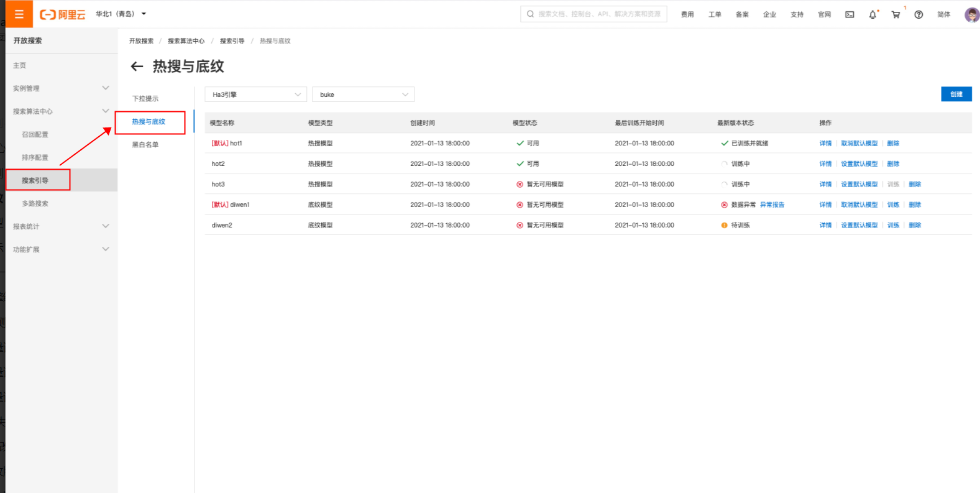
Task: Switch to the 下拉提示 tab
Action: [x=145, y=98]
